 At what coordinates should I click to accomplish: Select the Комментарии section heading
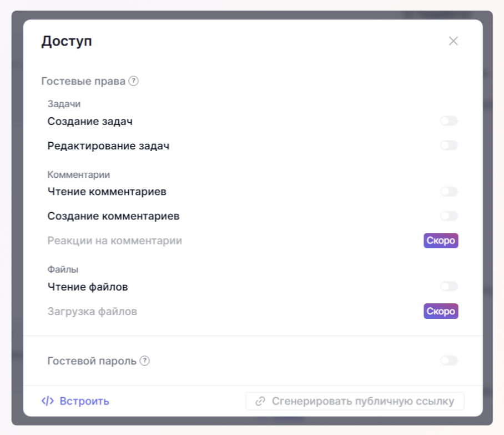tap(79, 174)
